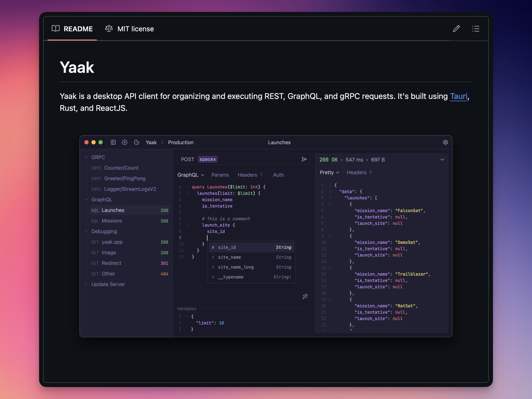Click the spacex URL variable field

click(208, 159)
